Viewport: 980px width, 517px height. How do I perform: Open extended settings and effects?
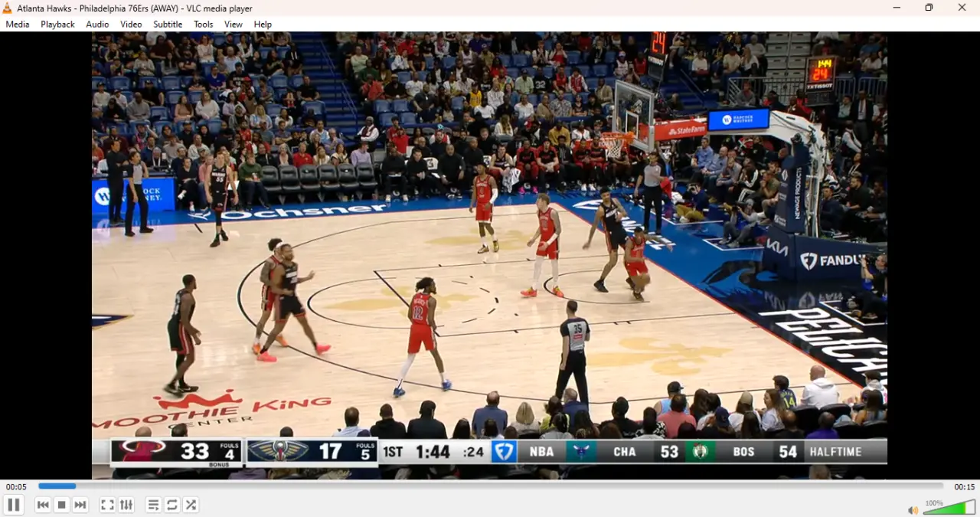(x=126, y=505)
